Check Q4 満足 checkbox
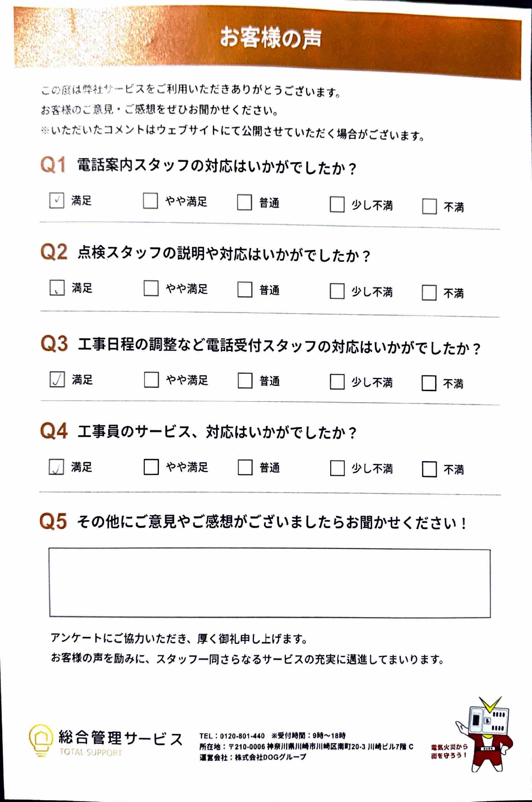 pyautogui.click(x=56, y=467)
